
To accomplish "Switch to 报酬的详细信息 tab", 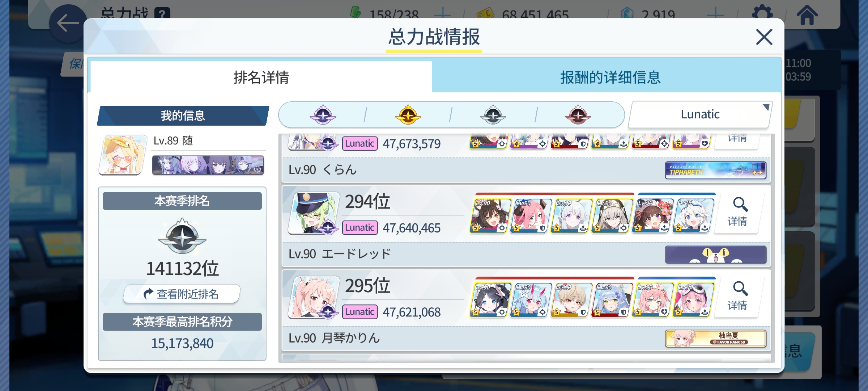I will click(610, 77).
